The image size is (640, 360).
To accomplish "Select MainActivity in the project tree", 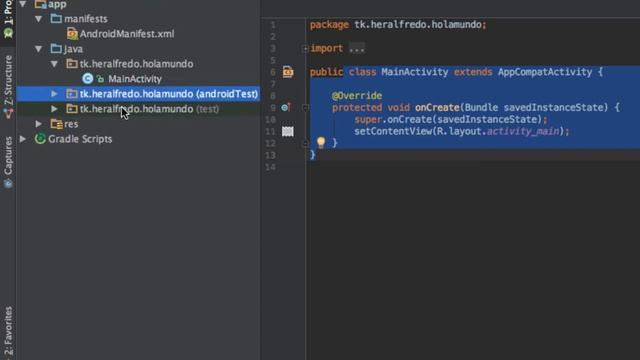I will click(x=135, y=79).
